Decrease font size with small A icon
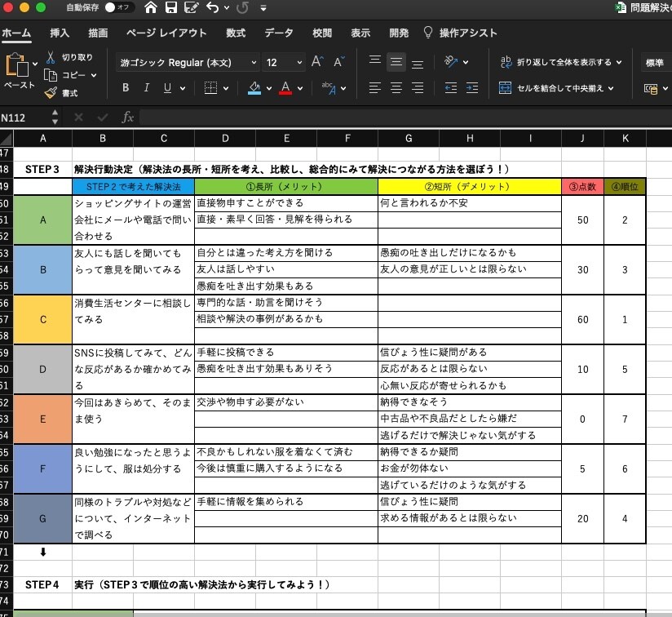 [338, 62]
